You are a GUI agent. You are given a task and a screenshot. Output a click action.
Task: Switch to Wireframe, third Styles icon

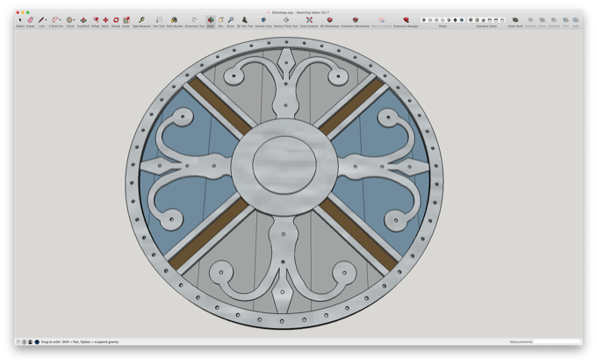pyautogui.click(x=436, y=20)
